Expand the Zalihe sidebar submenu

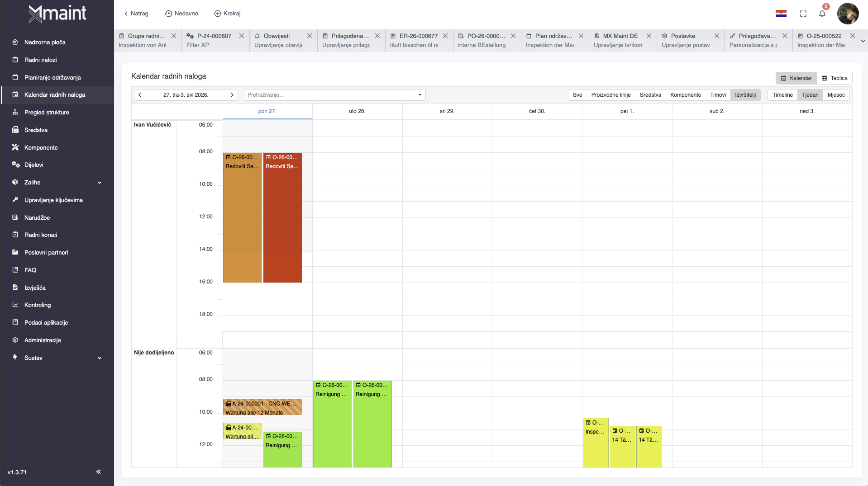click(100, 183)
